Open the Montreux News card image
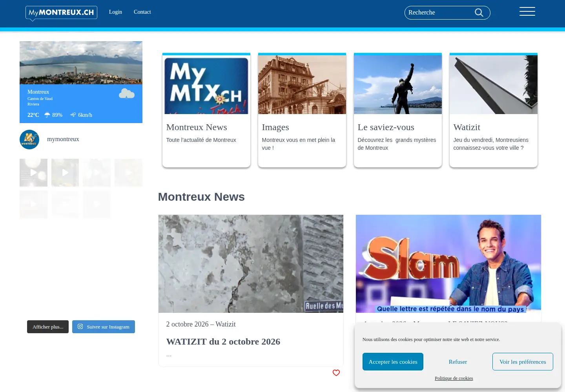Screen dimensions: 565x392 coord(206,85)
